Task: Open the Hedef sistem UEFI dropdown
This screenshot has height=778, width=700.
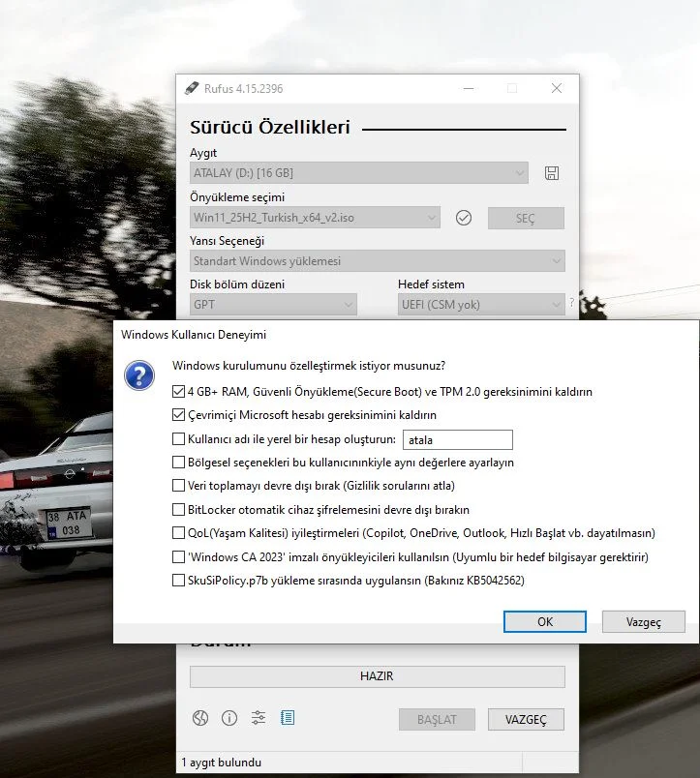Action: click(x=481, y=304)
